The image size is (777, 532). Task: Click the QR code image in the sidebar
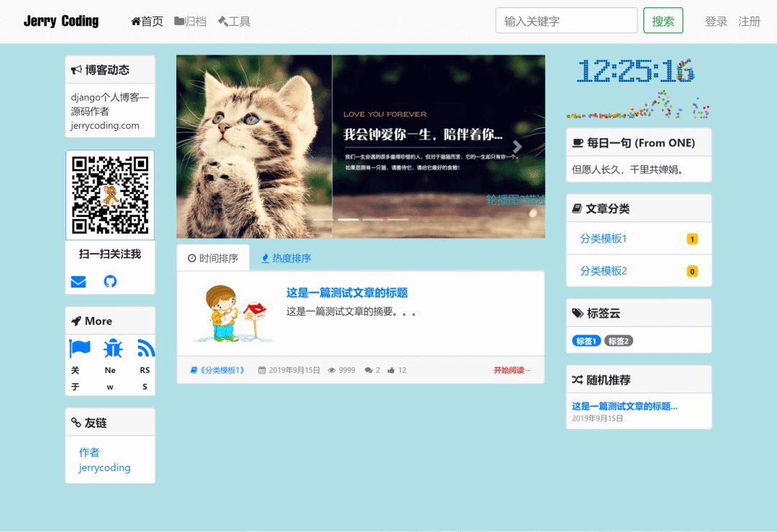(110, 194)
